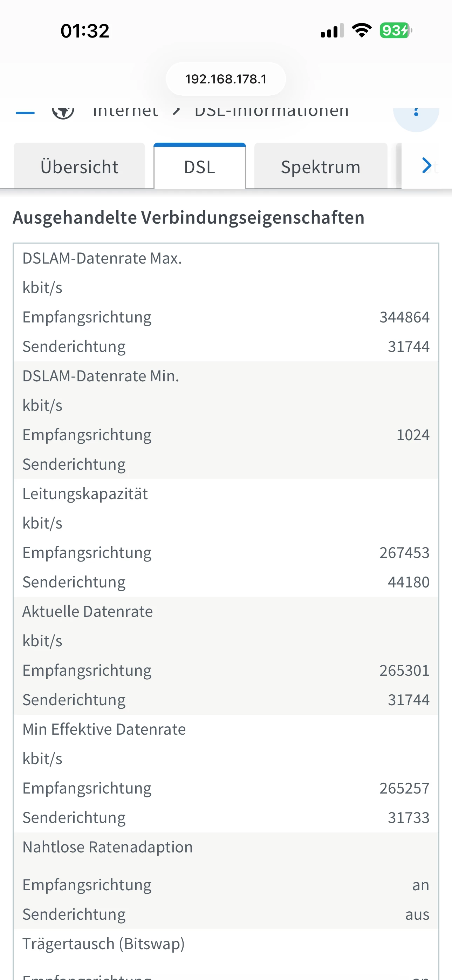This screenshot has height=980, width=452.
Task: Click the Internet breadcrumb link
Action: (x=125, y=112)
